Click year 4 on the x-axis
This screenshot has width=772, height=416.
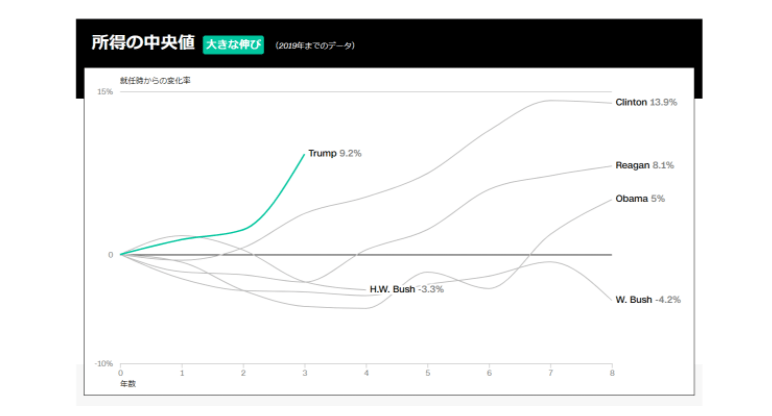coord(366,373)
